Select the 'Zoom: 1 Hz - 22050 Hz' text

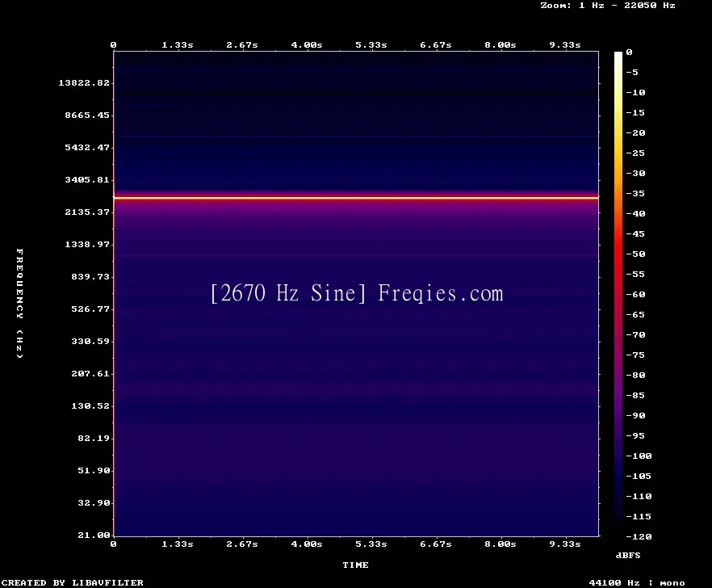click(608, 6)
